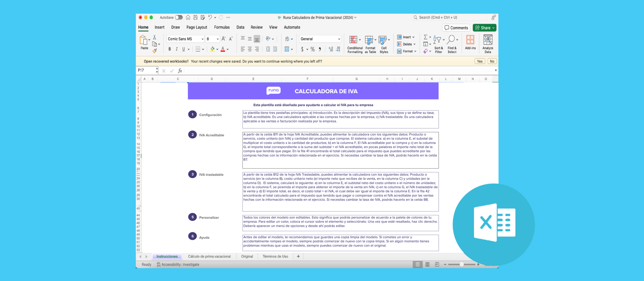
Task: Open the Términos de Uso sheet tab
Action: pos(275,256)
